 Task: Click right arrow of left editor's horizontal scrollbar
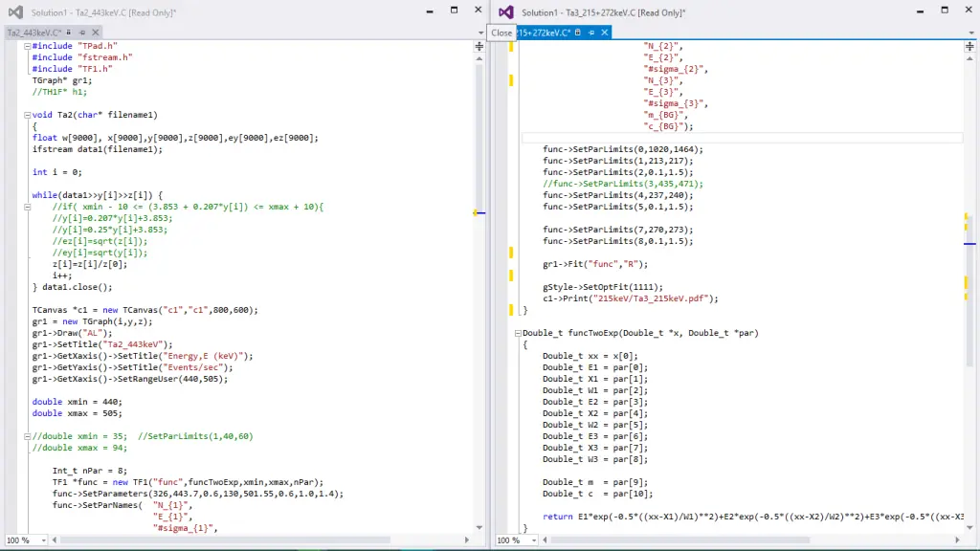click(466, 540)
